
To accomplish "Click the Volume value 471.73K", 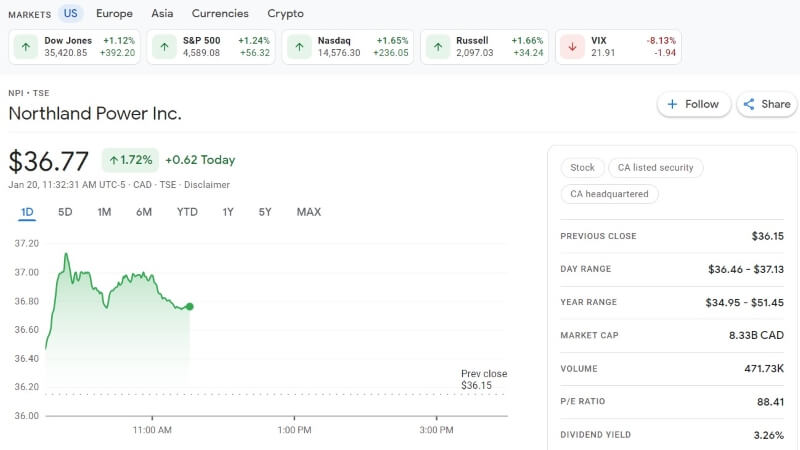I will tap(764, 368).
